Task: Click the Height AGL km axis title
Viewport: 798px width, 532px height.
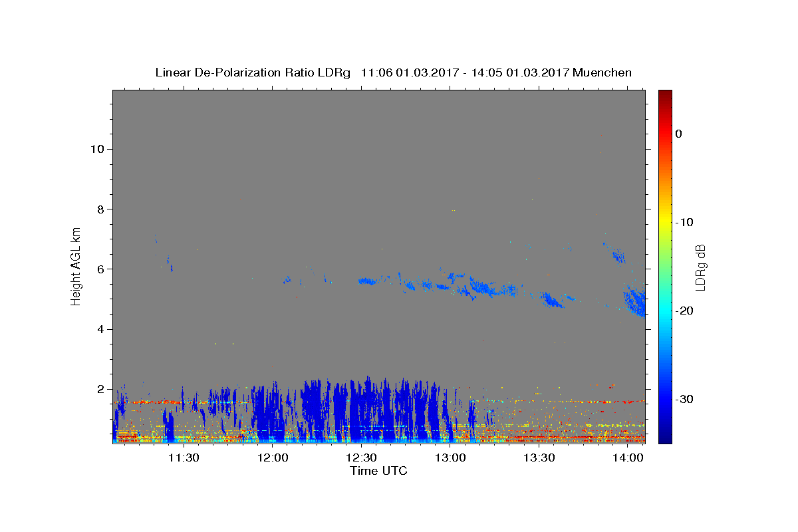Action: tap(76, 265)
